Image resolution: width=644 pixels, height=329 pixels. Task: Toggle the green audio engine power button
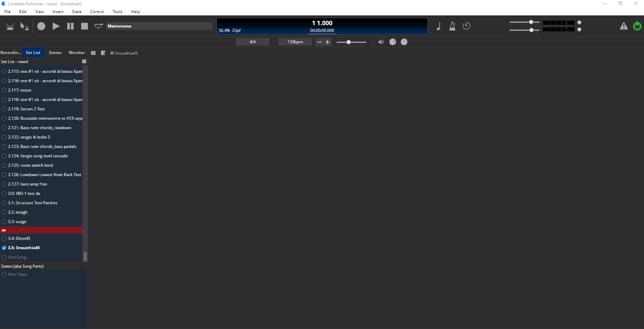point(637,26)
